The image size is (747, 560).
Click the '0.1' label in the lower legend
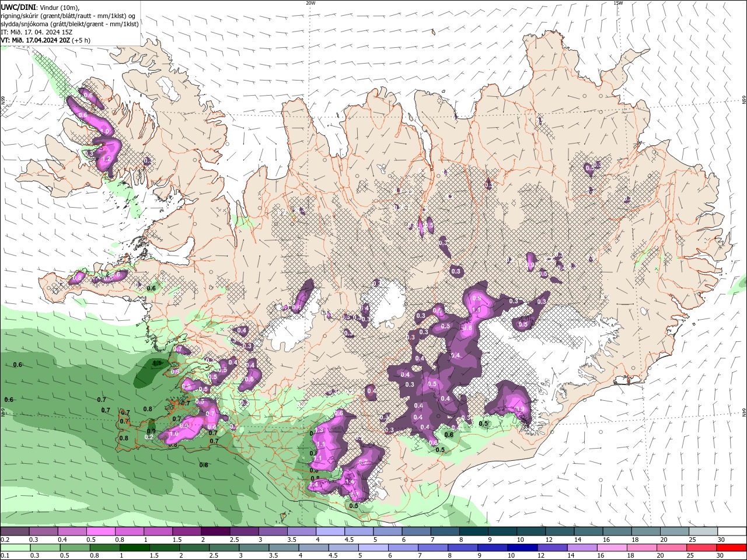pyautogui.click(x=5, y=556)
